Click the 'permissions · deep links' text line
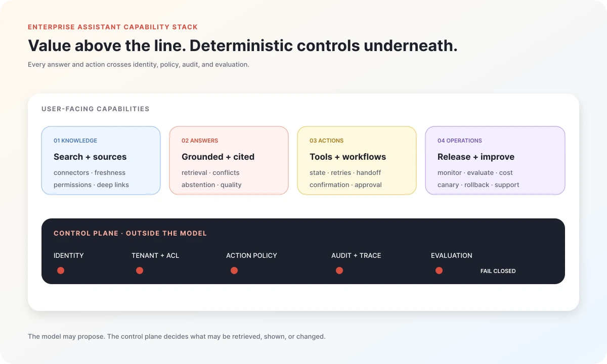 (x=91, y=185)
